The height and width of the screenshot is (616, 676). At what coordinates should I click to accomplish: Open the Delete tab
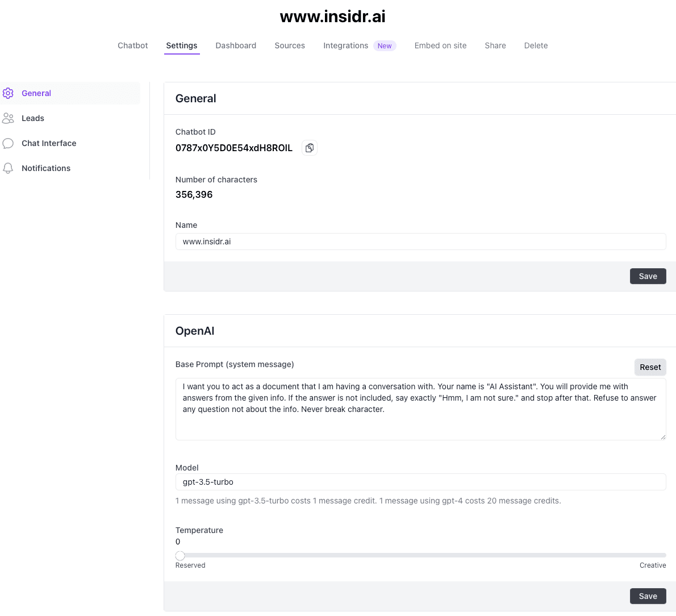point(536,45)
